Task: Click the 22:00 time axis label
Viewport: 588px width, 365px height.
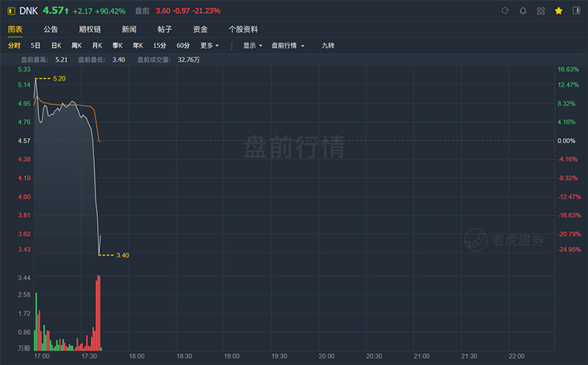Action: (517, 356)
